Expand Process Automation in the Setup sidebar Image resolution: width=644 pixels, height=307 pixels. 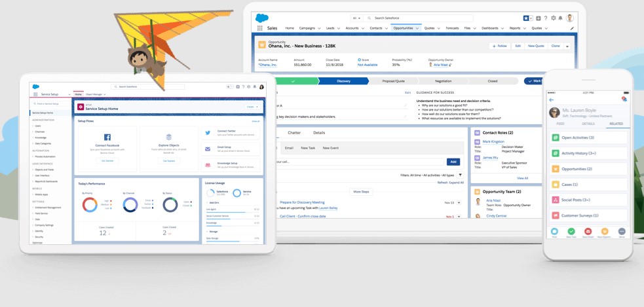(x=33, y=156)
